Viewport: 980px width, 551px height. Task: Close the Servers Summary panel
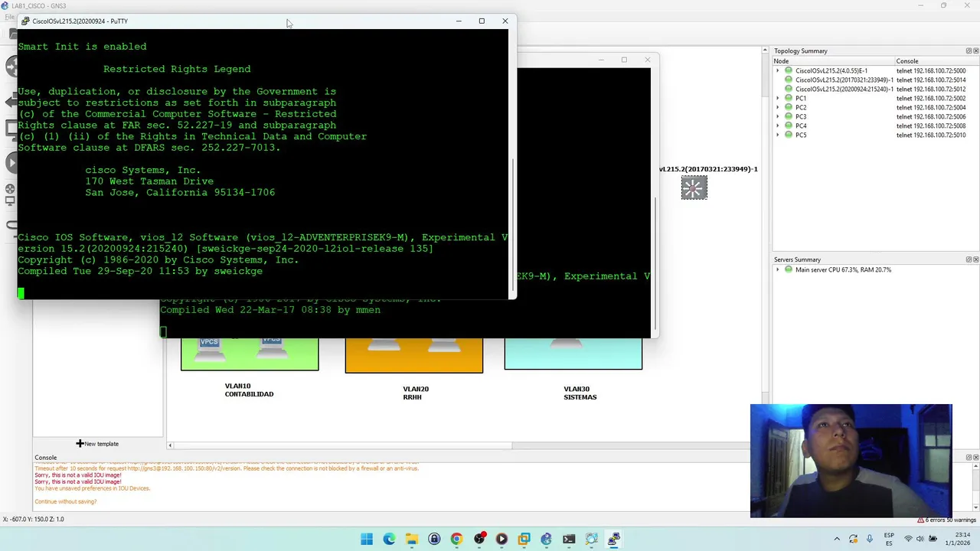[975, 259]
